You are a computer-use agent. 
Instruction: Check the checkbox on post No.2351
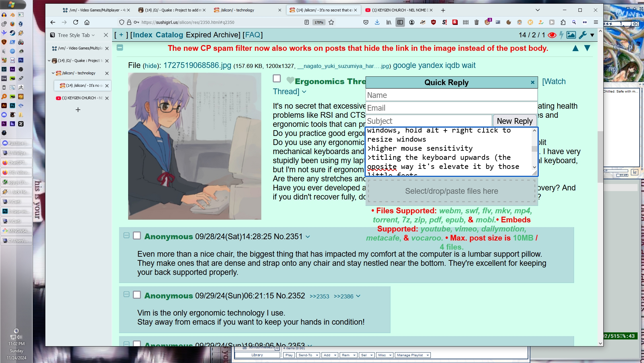tap(137, 235)
